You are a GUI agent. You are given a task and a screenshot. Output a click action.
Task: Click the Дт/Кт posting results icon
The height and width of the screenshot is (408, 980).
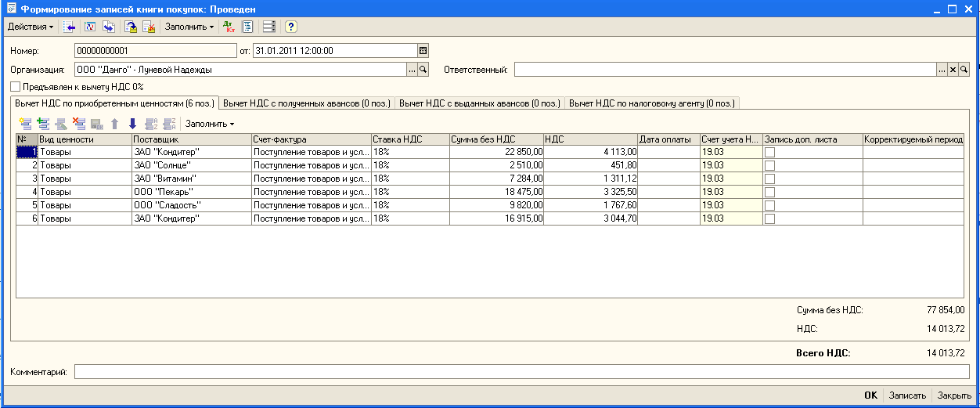(x=229, y=27)
